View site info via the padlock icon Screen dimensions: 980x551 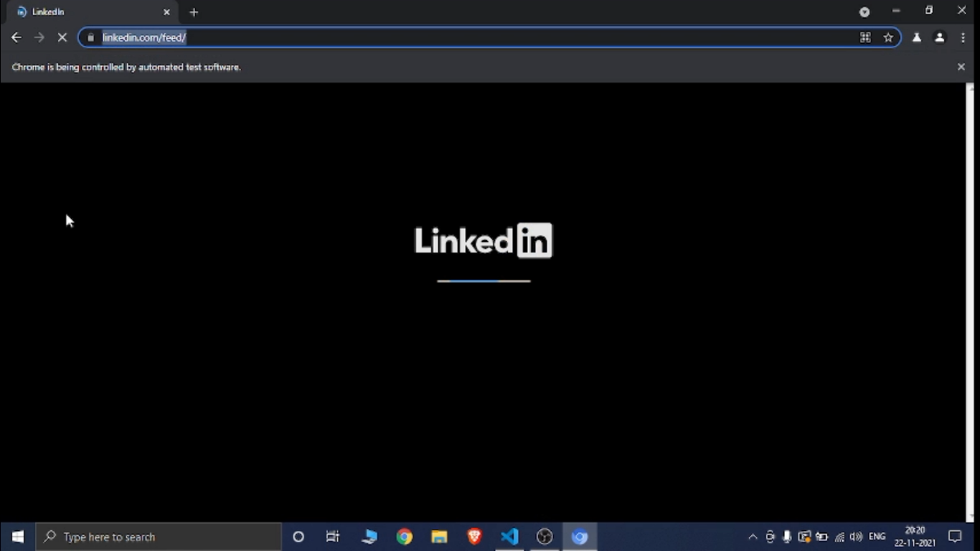click(90, 37)
